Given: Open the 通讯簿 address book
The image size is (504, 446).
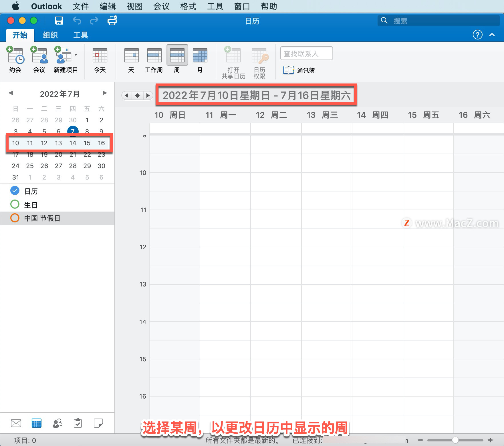Looking at the screenshot, I should (299, 70).
